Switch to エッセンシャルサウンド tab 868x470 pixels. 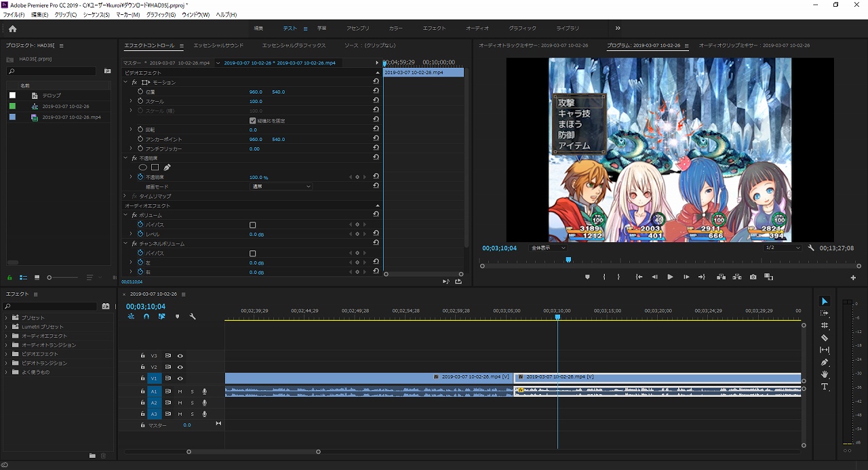(x=218, y=45)
